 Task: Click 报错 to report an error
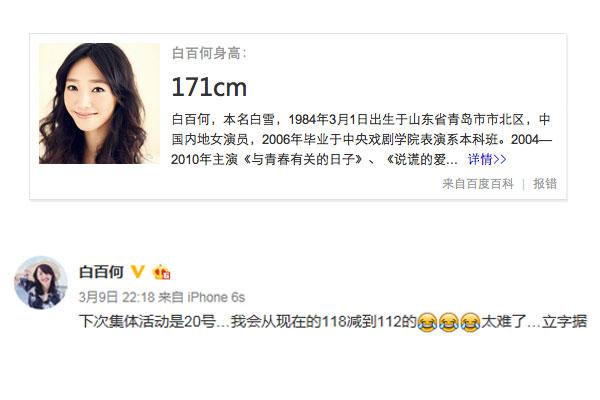coord(545,184)
